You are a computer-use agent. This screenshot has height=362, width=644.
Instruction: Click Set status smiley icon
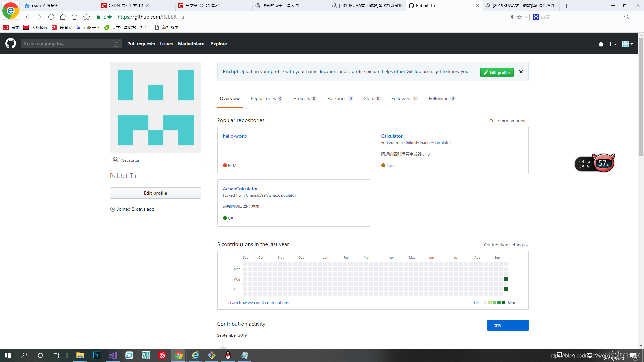tap(116, 160)
